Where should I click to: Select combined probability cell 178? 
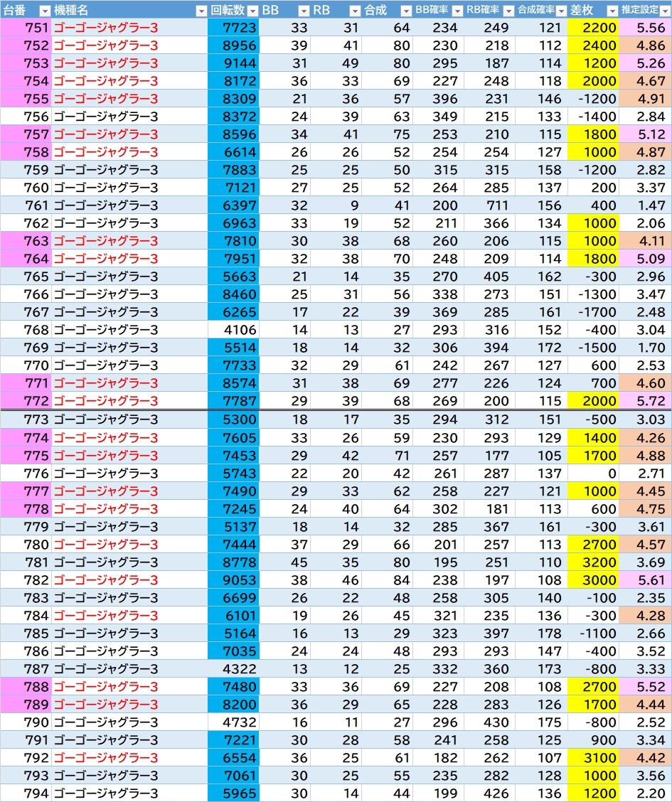pyautogui.click(x=540, y=633)
